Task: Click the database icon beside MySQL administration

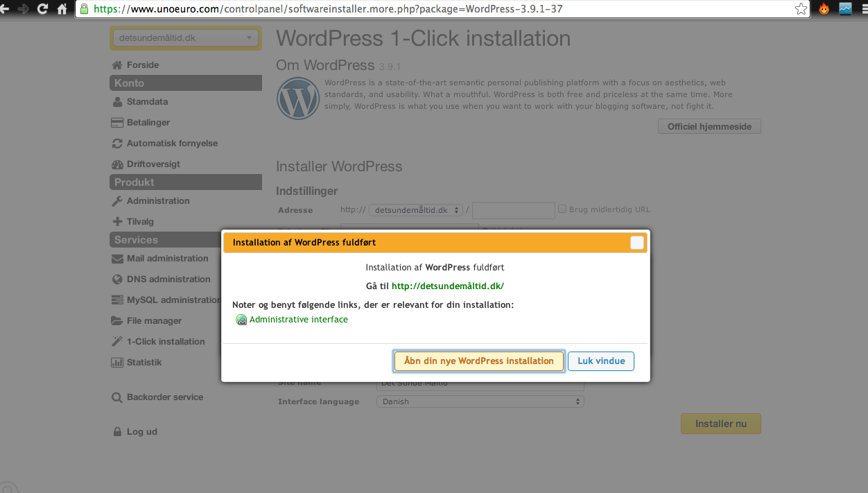Action: 117,300
